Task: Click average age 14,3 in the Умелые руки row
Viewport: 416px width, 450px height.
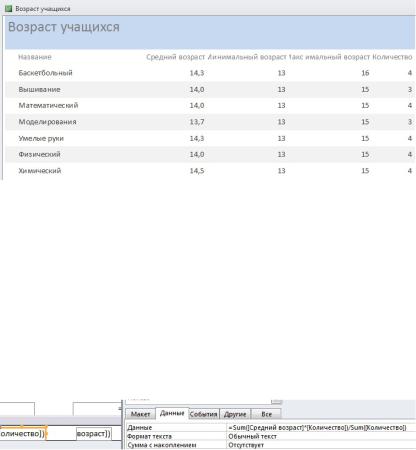Action: 197,138
